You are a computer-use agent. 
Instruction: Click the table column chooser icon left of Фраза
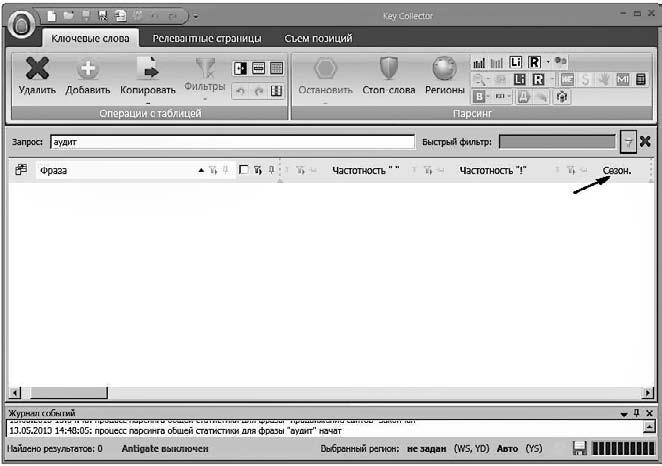[21, 171]
